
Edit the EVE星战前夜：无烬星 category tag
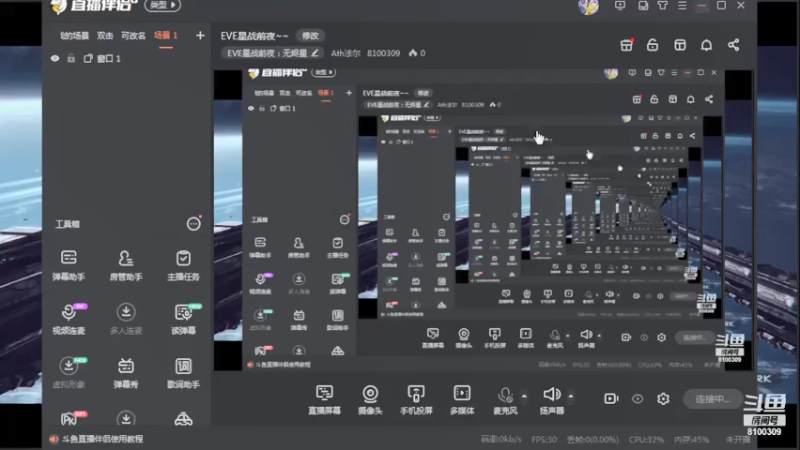(272, 53)
